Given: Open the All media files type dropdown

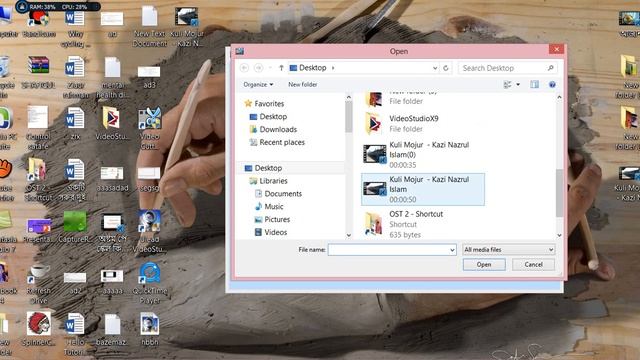Looking at the screenshot, I should (x=509, y=249).
